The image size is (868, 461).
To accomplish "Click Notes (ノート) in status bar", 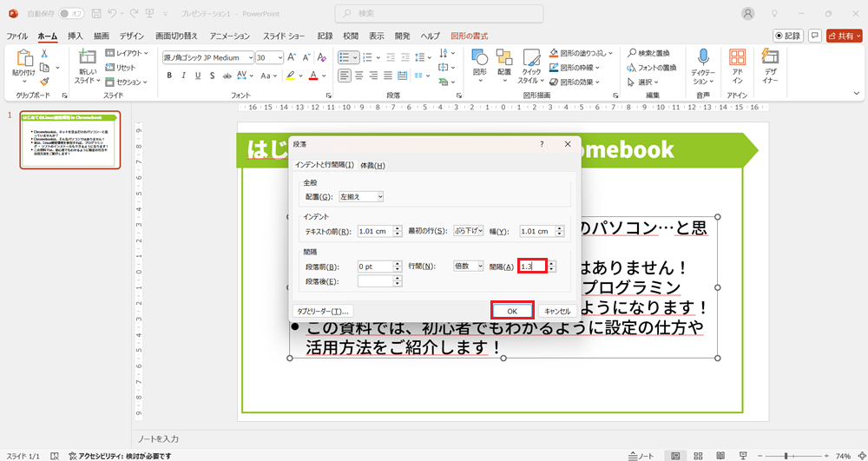I will 641,456.
